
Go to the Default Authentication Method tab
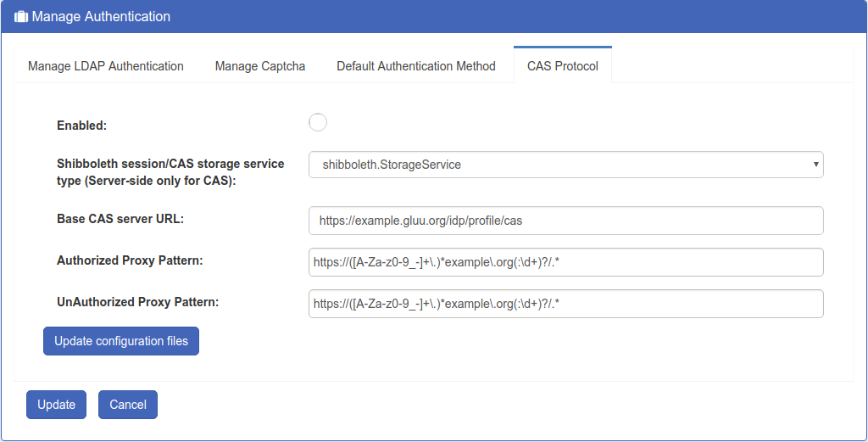tap(416, 66)
